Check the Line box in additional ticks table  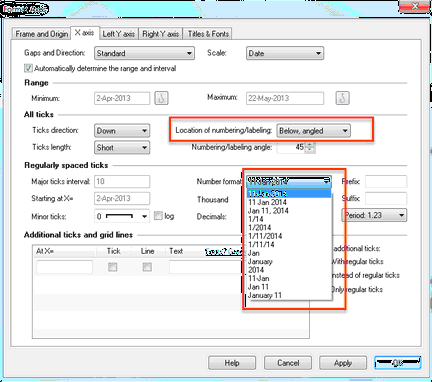click(147, 267)
